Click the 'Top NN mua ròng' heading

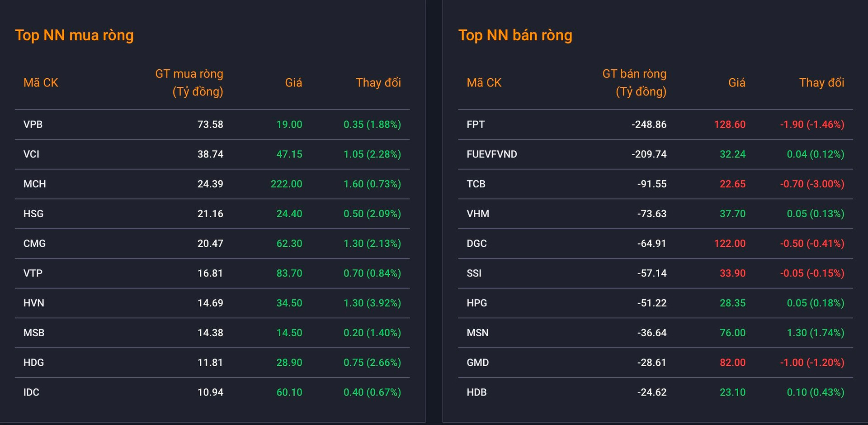75,35
